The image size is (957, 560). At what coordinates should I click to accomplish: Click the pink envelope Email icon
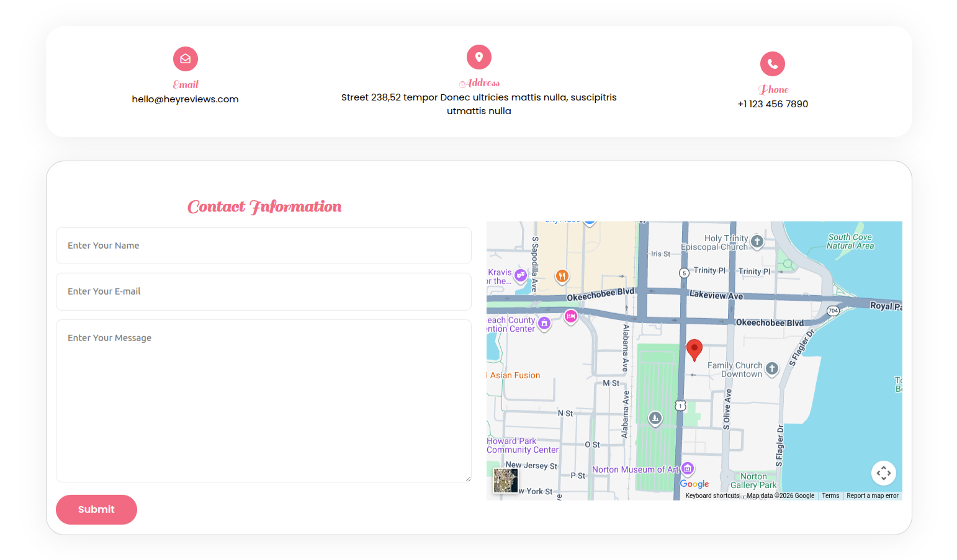(186, 59)
